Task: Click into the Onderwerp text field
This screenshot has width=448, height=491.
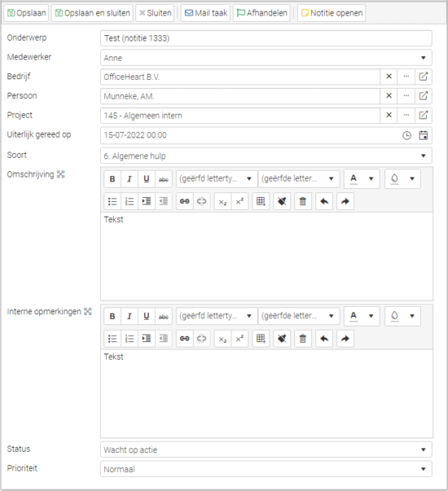Action: pos(266,38)
